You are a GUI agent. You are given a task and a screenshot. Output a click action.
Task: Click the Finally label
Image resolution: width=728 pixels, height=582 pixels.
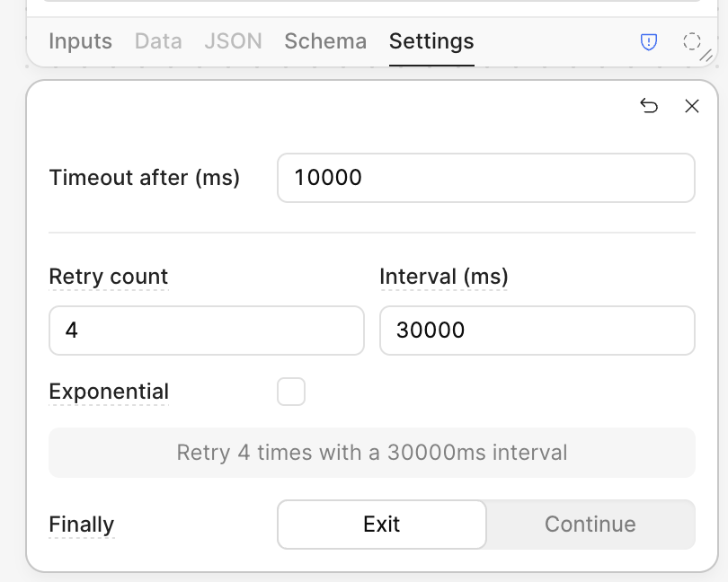click(82, 525)
